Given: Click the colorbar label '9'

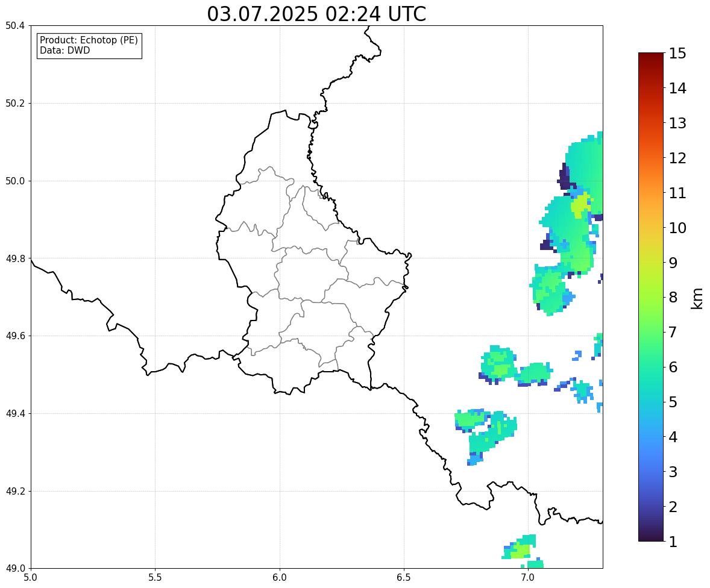Looking at the screenshot, I should point(673,263).
